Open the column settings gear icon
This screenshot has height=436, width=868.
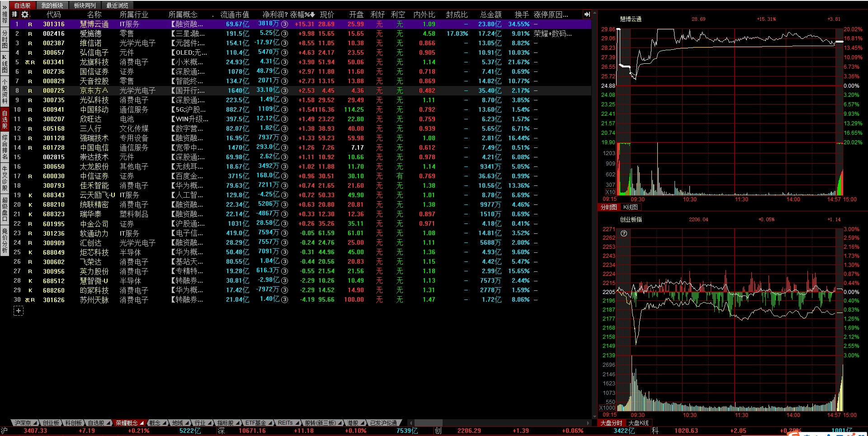pos(25,14)
